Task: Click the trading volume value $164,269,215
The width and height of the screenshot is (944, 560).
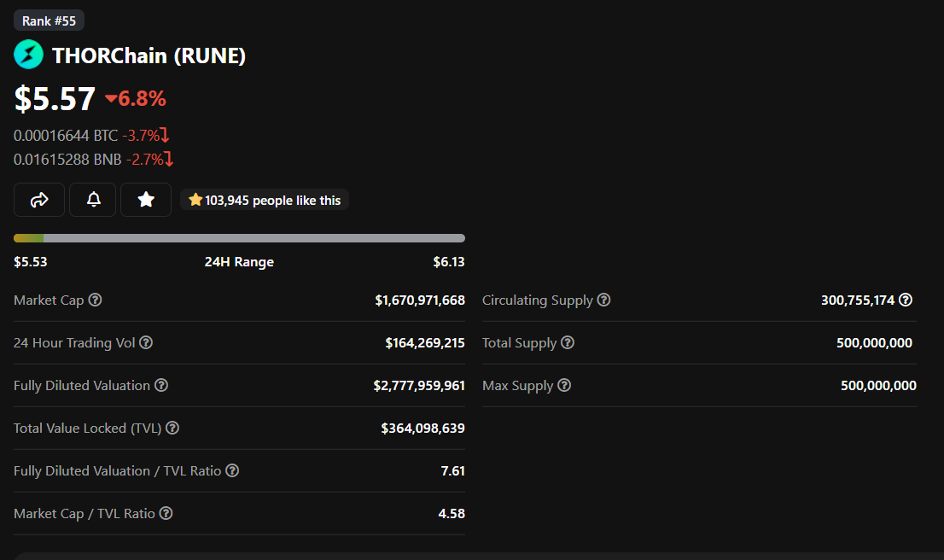Action: pyautogui.click(x=424, y=342)
